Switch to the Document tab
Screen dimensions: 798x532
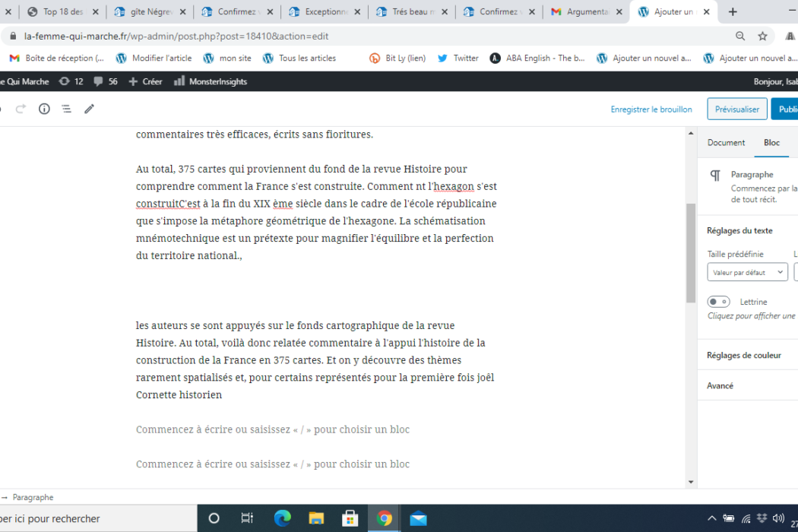pos(726,142)
